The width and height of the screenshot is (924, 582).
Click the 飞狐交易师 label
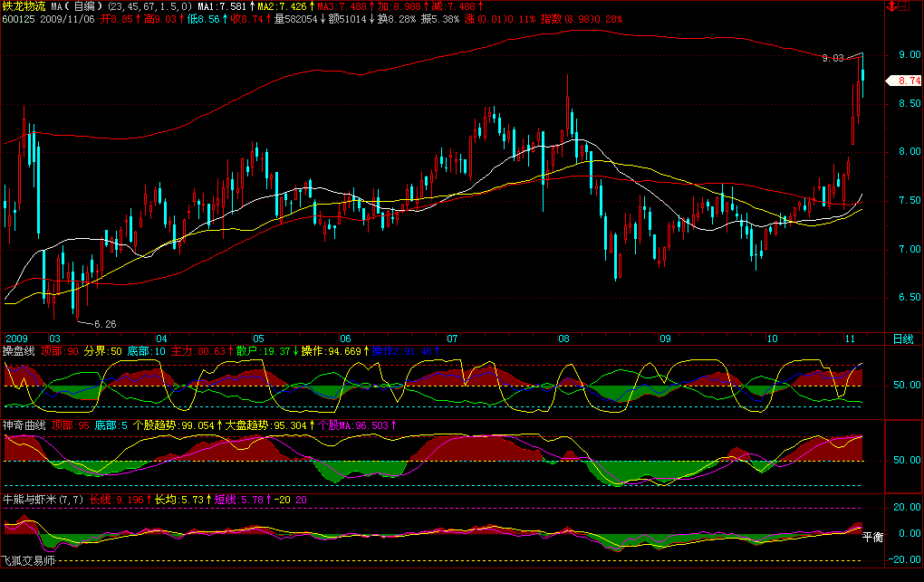click(x=28, y=561)
